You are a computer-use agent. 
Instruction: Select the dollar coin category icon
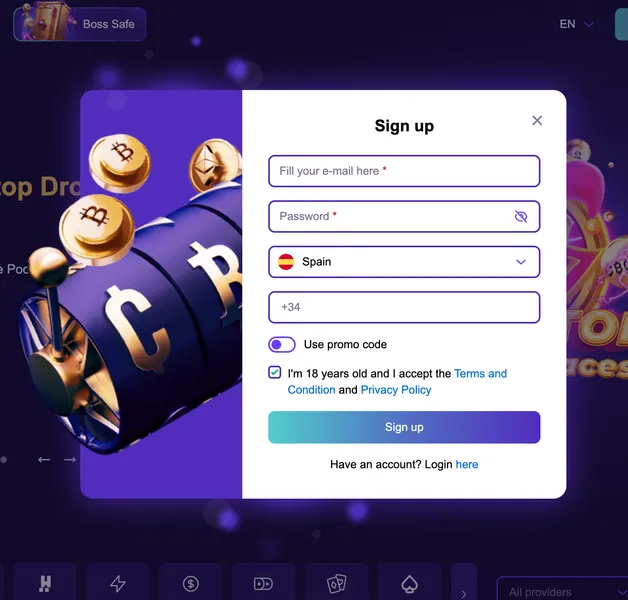coord(191,584)
